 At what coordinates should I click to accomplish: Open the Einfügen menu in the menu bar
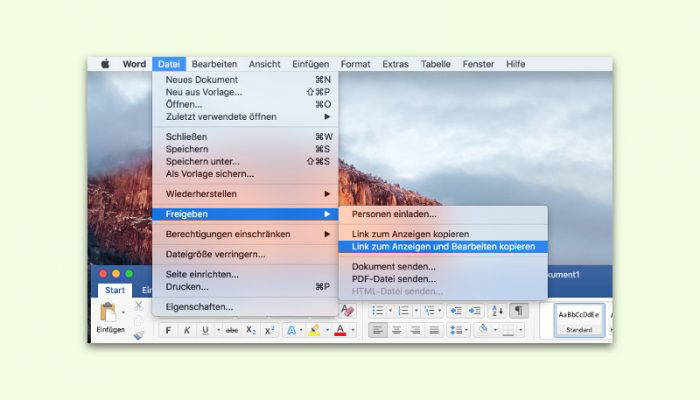[311, 64]
